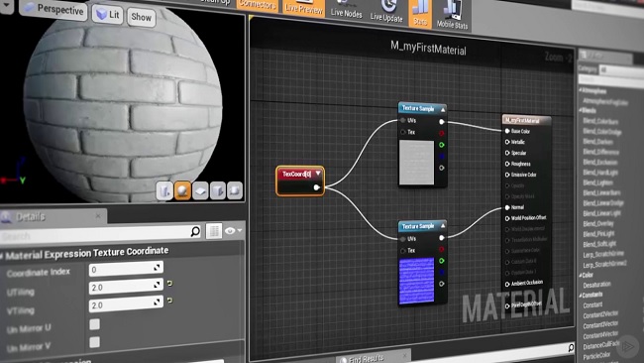The image size is (644, 363).
Task: Switch to the Details tab
Action: (x=31, y=216)
